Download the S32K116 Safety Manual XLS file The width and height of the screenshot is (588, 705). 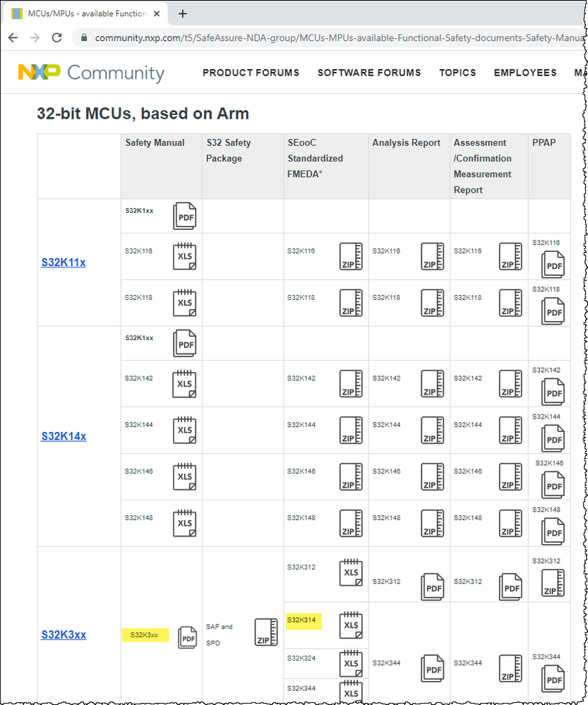pos(184,256)
